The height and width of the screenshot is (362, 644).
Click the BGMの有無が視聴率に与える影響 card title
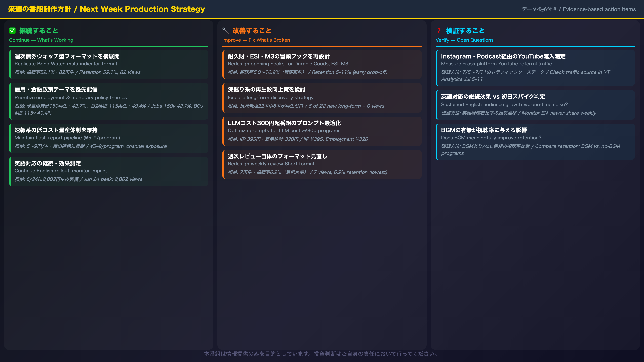click(x=484, y=130)
